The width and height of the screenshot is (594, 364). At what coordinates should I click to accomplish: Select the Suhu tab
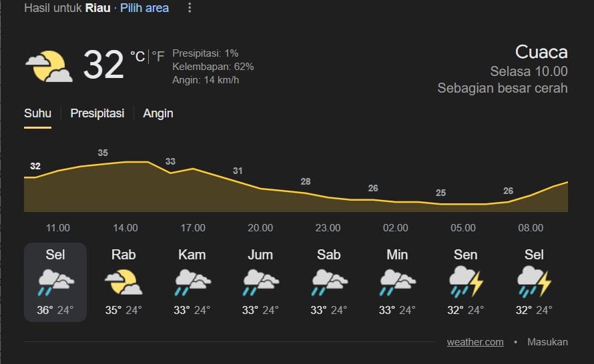pyautogui.click(x=37, y=113)
